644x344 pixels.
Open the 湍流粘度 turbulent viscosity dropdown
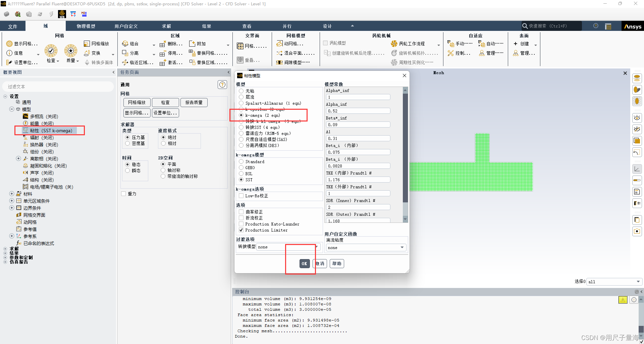(x=366, y=247)
